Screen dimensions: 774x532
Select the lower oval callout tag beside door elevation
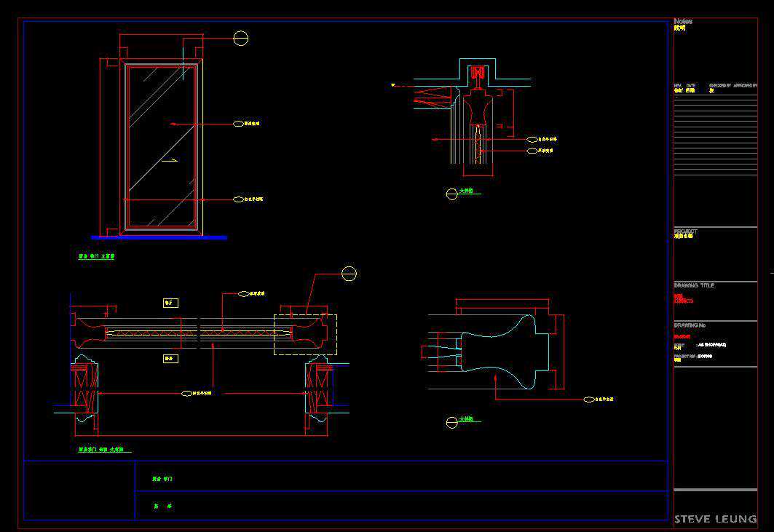point(238,199)
